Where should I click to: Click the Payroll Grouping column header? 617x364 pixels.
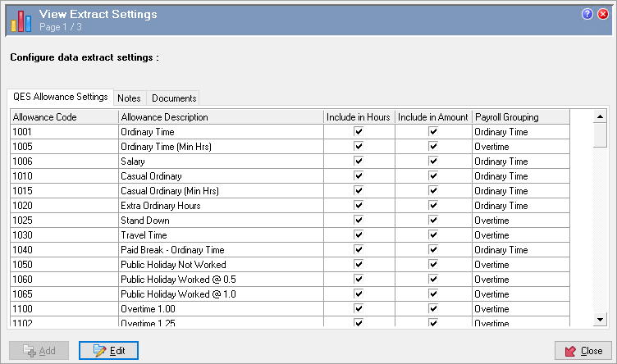click(519, 117)
